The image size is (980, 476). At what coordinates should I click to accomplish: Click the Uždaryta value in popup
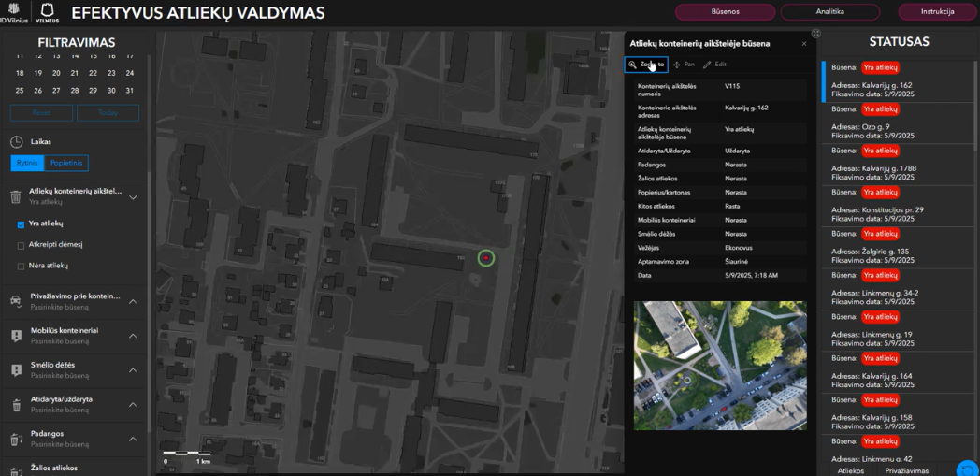tap(737, 151)
